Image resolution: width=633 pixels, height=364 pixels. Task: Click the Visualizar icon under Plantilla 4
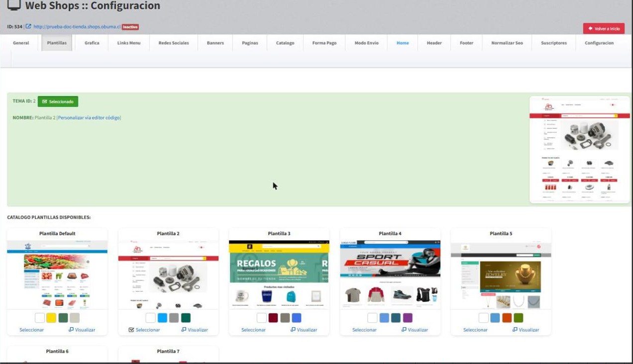404,329
